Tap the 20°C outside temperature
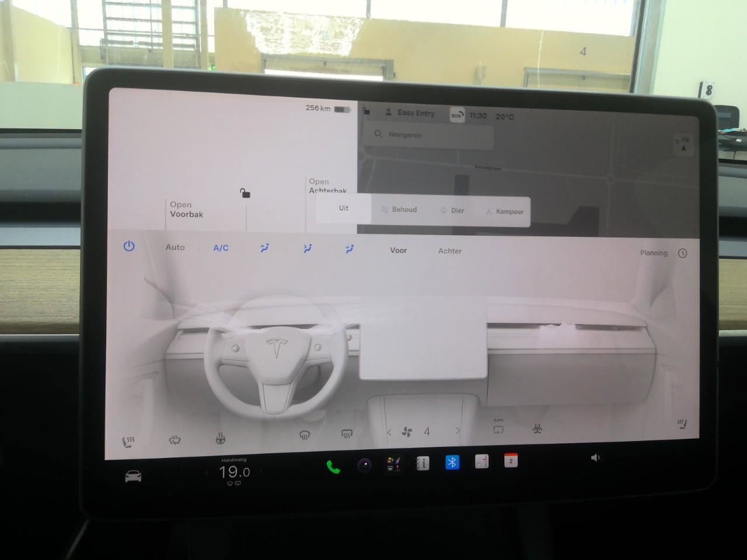Image resolution: width=747 pixels, height=560 pixels. pyautogui.click(x=505, y=117)
